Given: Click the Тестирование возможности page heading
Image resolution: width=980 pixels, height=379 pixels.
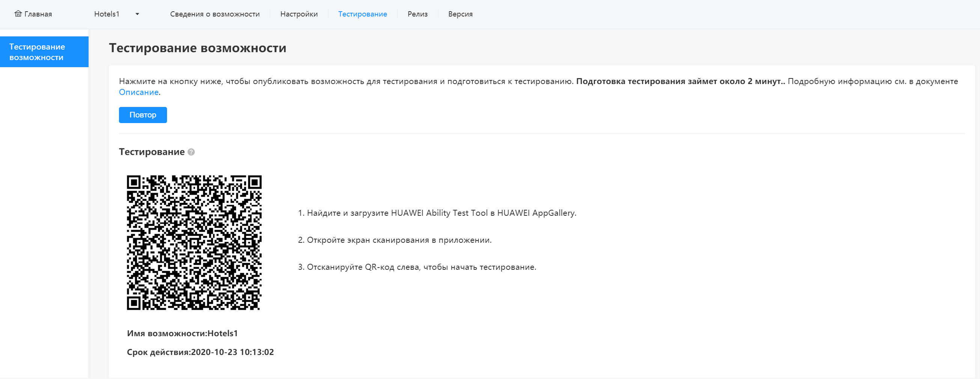Looking at the screenshot, I should point(198,48).
